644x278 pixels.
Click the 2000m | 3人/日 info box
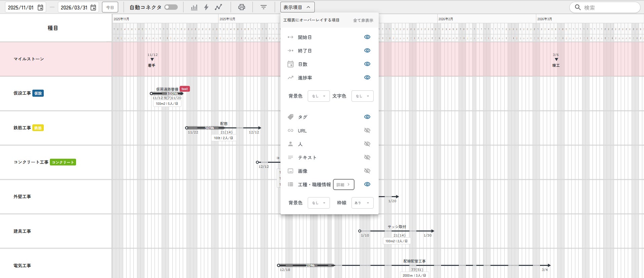(414, 275)
